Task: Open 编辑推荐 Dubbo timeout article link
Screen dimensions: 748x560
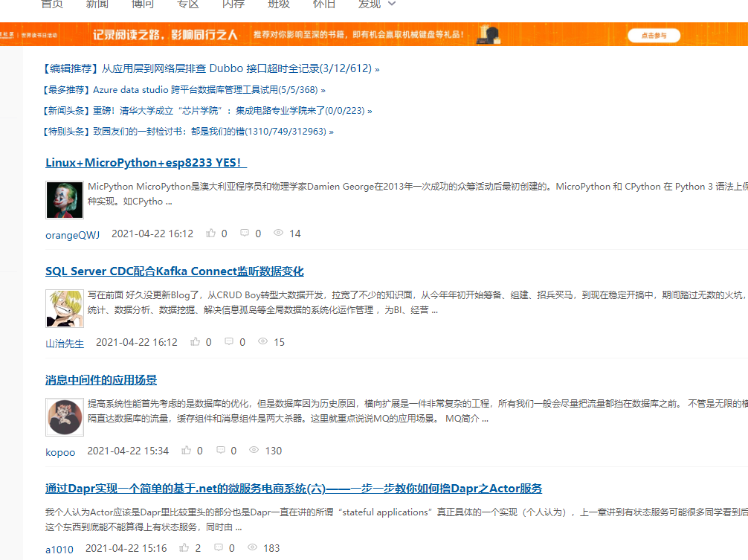Action: click(212, 68)
